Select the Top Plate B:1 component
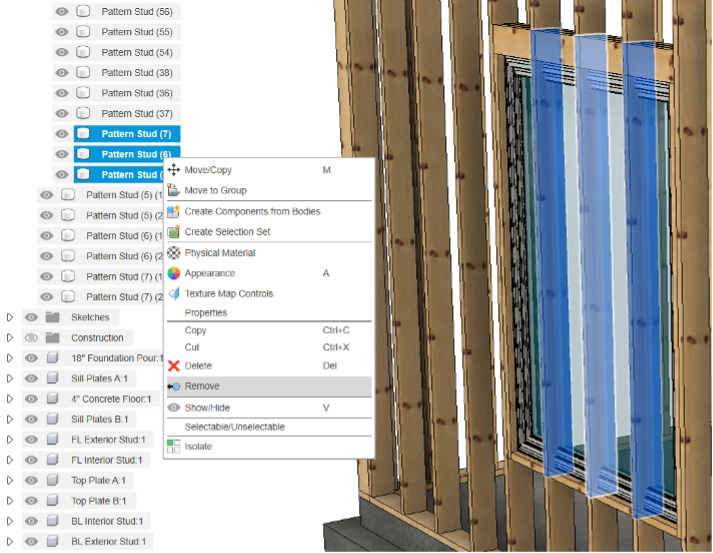The width and height of the screenshot is (713, 553). pos(99,501)
